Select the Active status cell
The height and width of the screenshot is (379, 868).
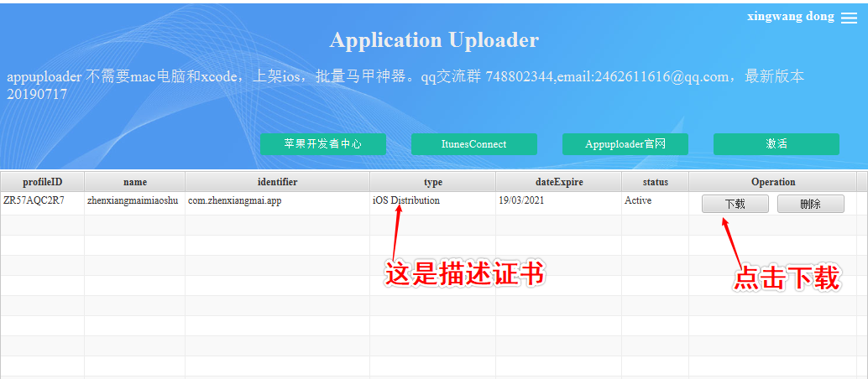[x=655, y=204]
